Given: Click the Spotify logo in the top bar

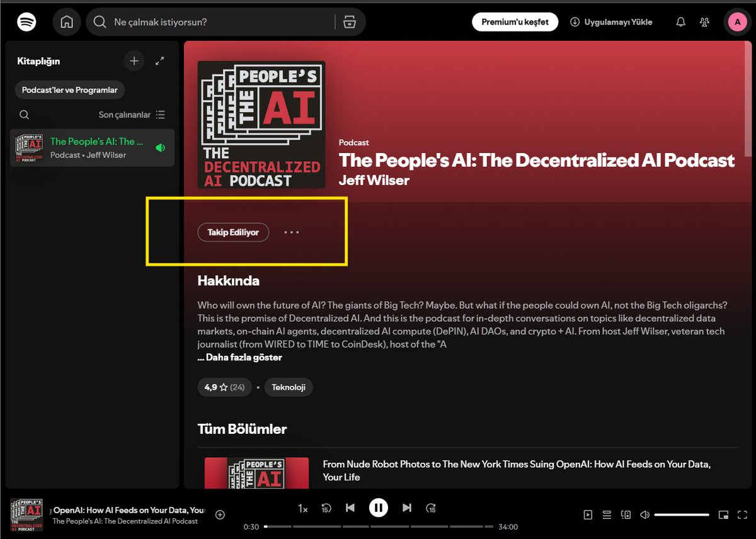Looking at the screenshot, I should (26, 22).
